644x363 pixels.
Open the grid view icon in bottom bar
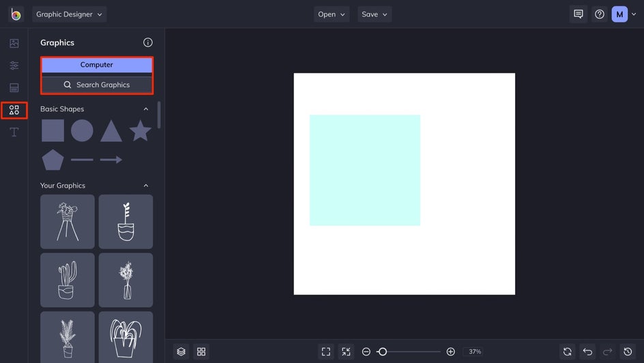point(201,351)
